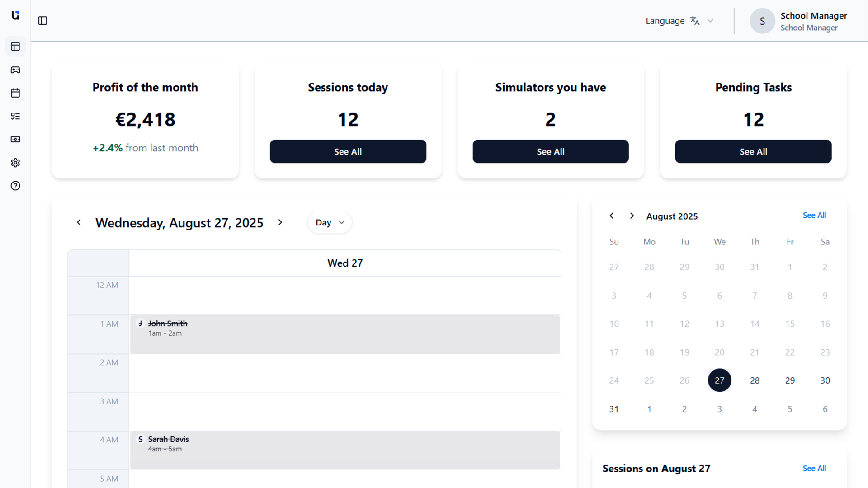Open settings gear icon in sidebar

15,163
